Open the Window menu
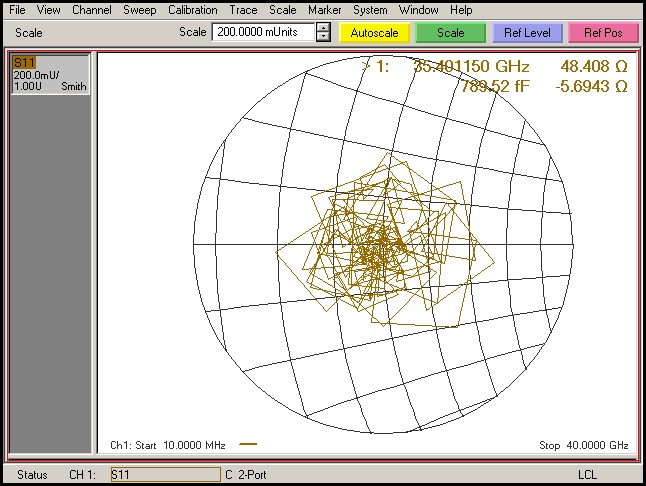Viewport: 646px width, 486px height. [x=417, y=10]
